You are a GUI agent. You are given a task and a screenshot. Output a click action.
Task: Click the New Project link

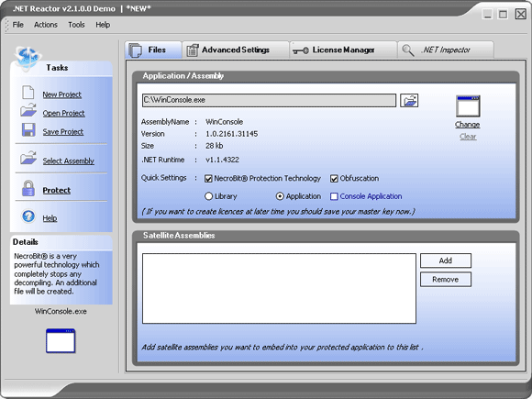click(62, 94)
